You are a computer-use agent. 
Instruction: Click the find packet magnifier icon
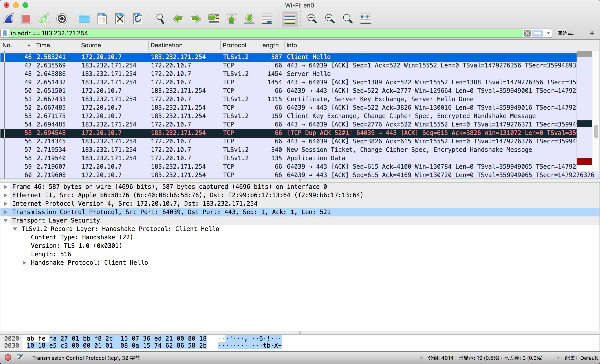(160, 19)
